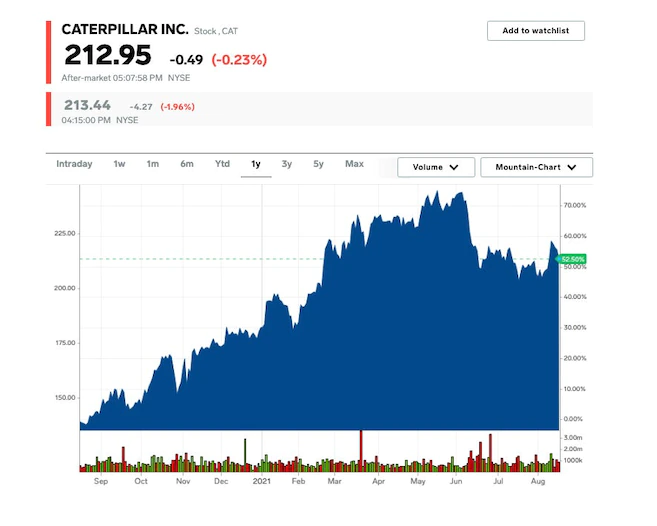
Task: Click the 70.00% axis label
Action: pyautogui.click(x=575, y=205)
